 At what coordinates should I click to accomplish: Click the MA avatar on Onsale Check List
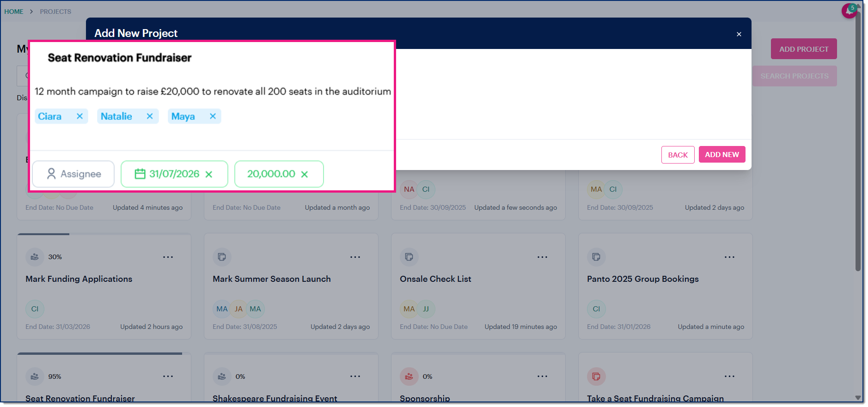[x=409, y=309]
